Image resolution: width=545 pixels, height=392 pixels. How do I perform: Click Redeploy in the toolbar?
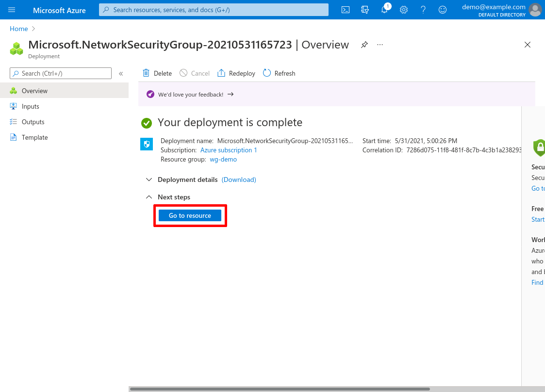[236, 73]
